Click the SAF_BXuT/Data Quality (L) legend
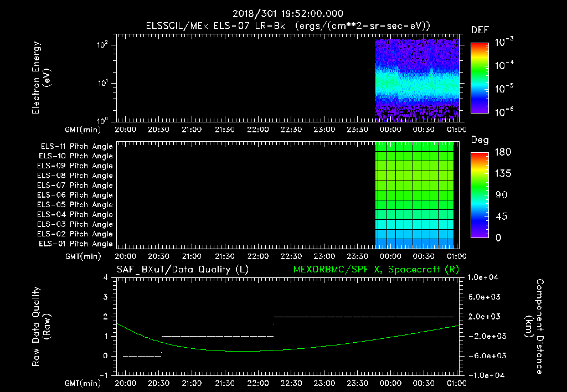This screenshot has height=392, width=567. (x=183, y=270)
